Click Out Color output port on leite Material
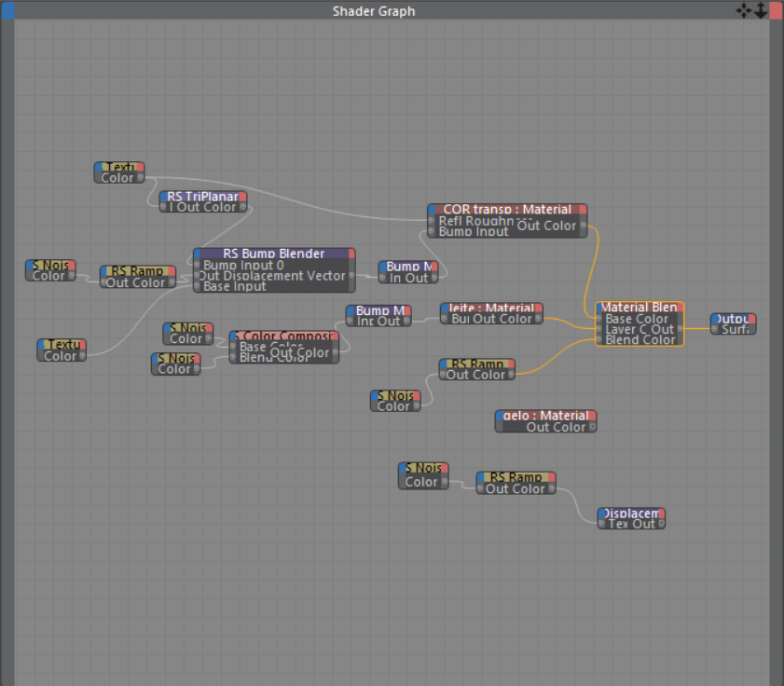The height and width of the screenshot is (686, 784). [x=539, y=319]
